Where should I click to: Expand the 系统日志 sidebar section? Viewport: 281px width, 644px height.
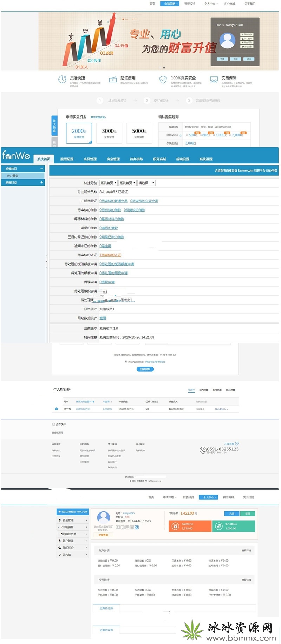coord(41,182)
